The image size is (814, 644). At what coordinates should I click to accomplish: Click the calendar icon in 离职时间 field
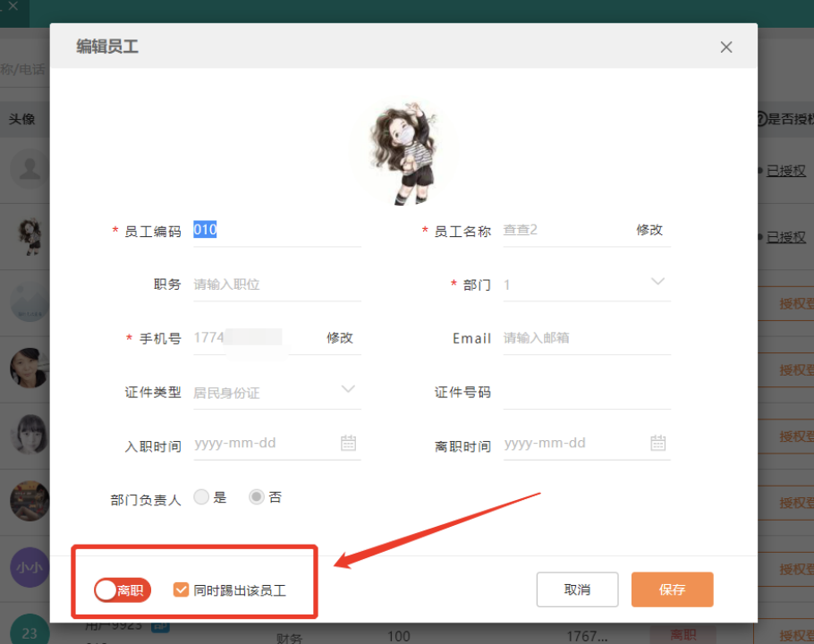click(657, 443)
